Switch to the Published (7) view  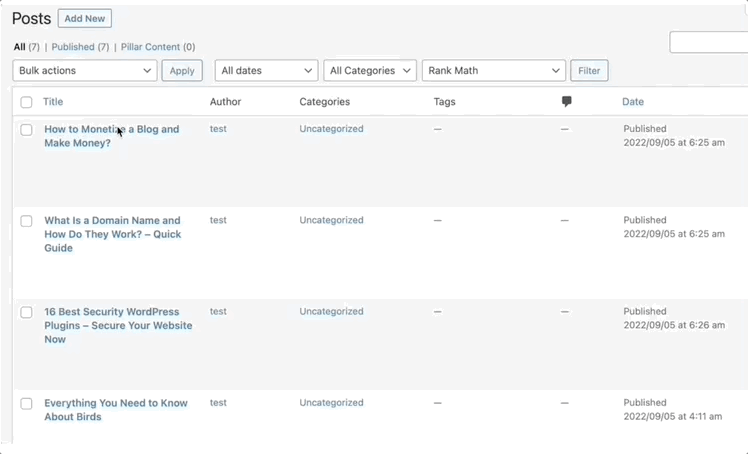(80, 47)
